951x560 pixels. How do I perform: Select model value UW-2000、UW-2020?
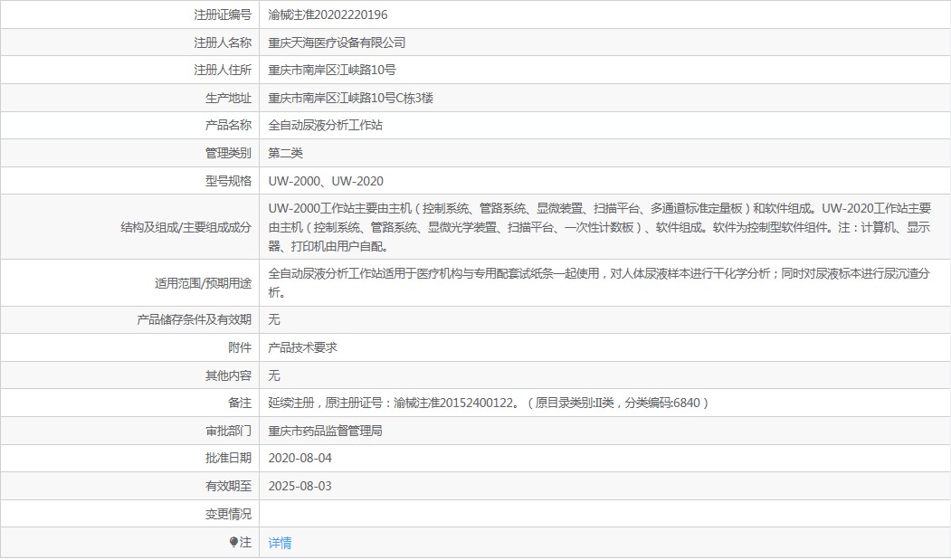(x=326, y=181)
